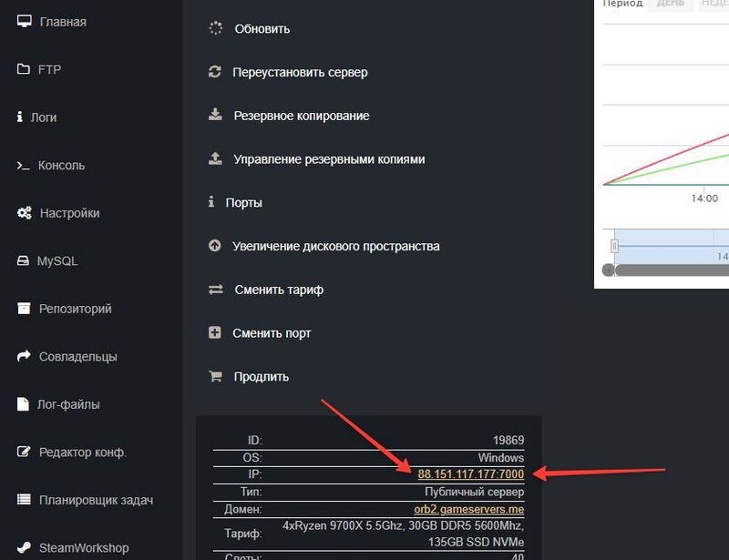Screen dimensions: 729x560
Task: Click the share arrow icon beside Совладельцы
Action: [x=24, y=356]
